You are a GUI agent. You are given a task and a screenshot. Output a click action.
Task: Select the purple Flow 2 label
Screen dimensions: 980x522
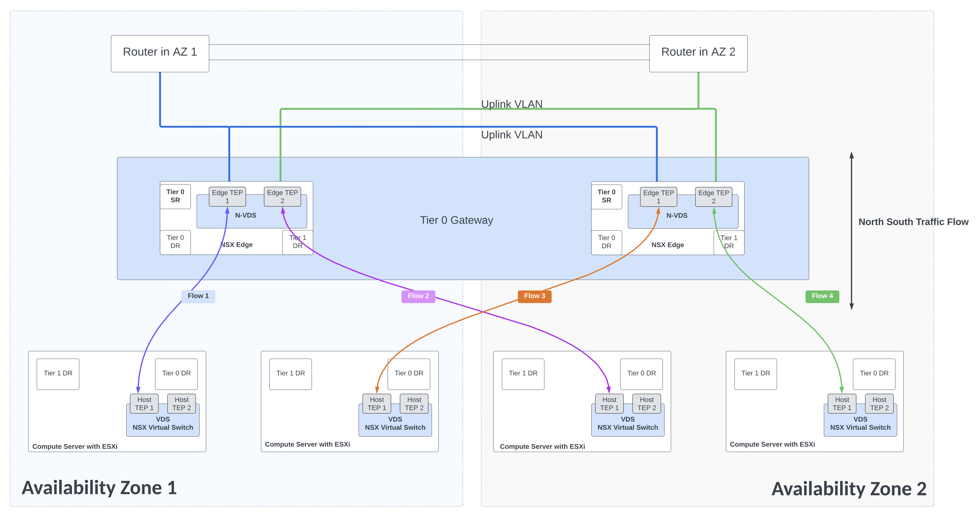[418, 296]
